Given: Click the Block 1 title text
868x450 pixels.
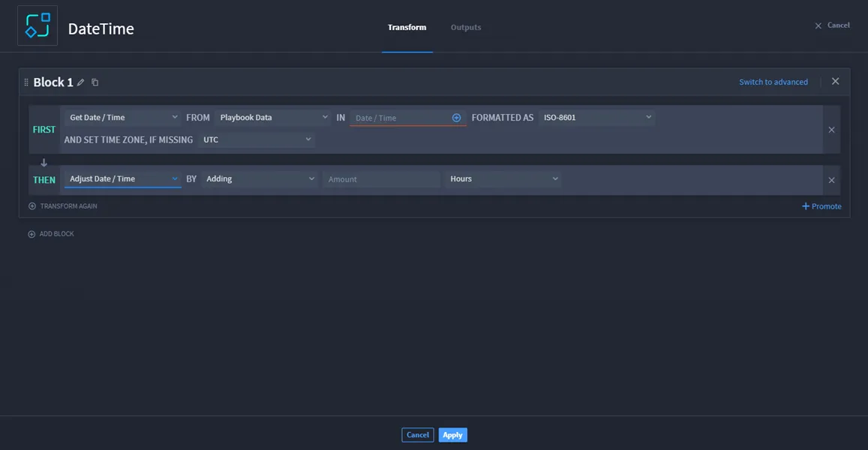Looking at the screenshot, I should pyautogui.click(x=53, y=82).
